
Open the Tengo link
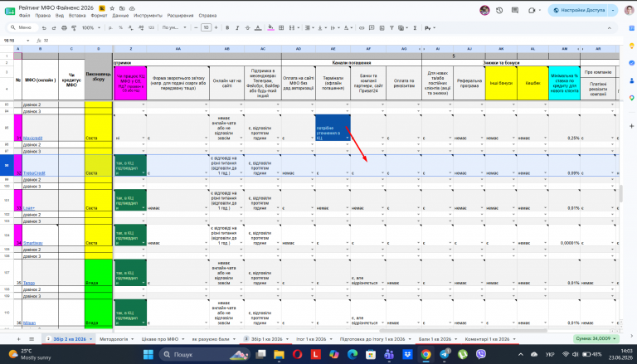tap(29, 283)
